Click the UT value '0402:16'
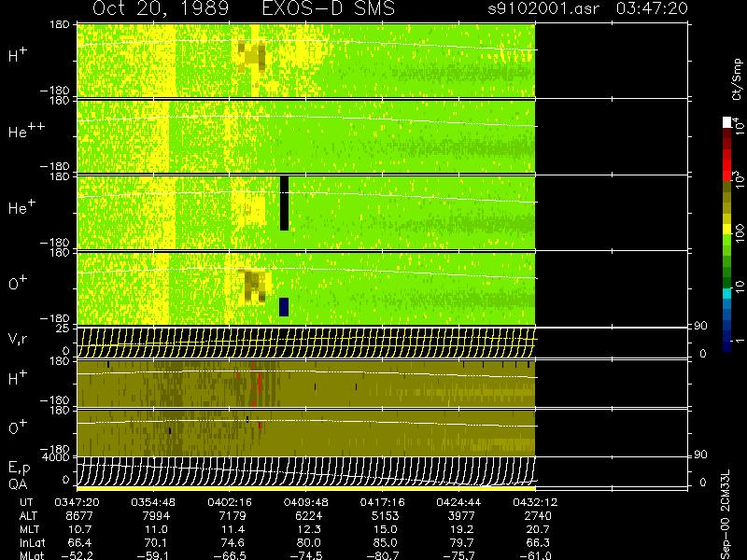Viewport: 747px width, 560px height. 229,502
